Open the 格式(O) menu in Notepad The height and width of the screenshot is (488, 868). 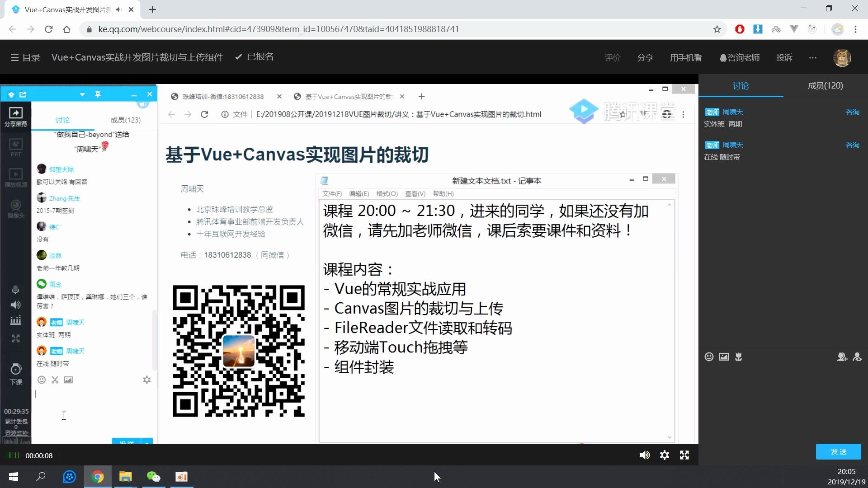point(387,194)
